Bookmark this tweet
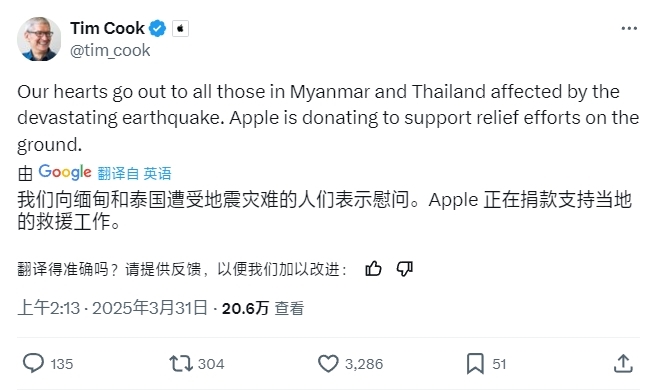This screenshot has height=390, width=653. 475,363
